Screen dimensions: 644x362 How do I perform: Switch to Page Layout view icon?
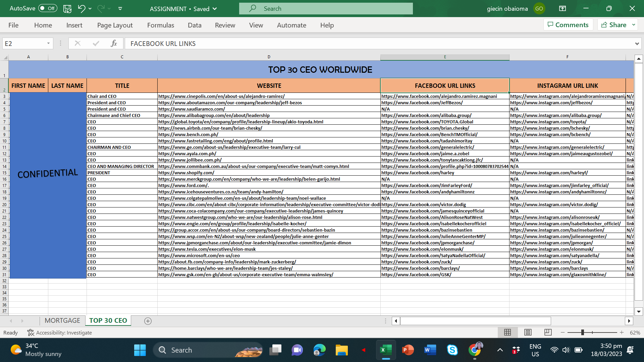coord(528,332)
